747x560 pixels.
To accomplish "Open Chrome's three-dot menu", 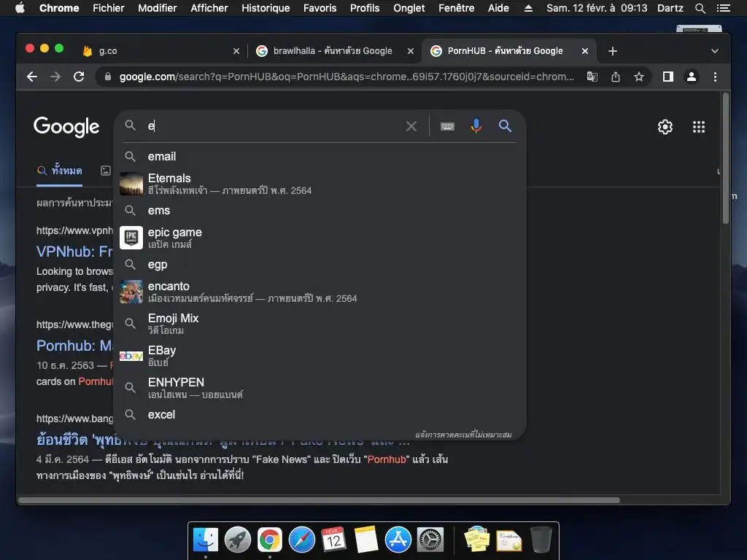I will [x=715, y=77].
